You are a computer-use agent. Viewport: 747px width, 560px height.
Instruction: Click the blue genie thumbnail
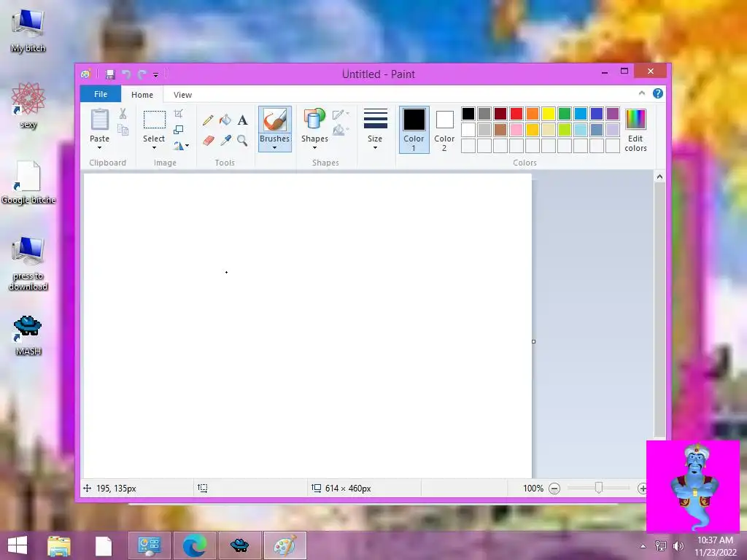tap(693, 486)
